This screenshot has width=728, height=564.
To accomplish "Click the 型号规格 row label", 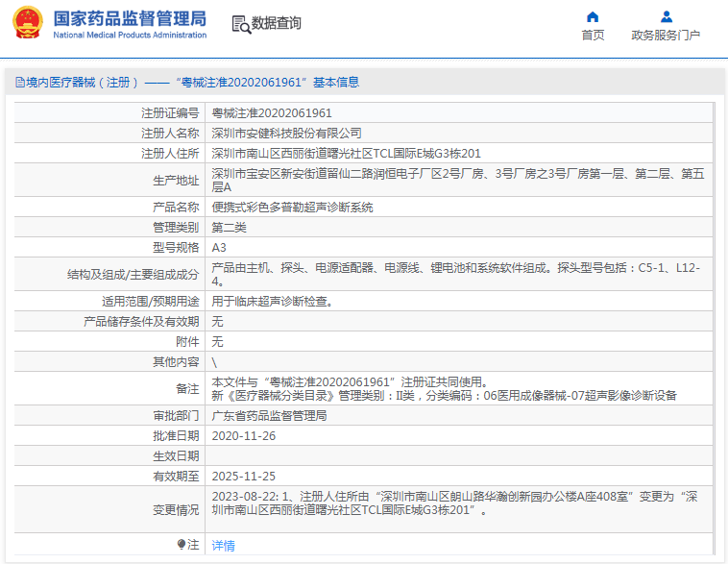I will 176,248.
